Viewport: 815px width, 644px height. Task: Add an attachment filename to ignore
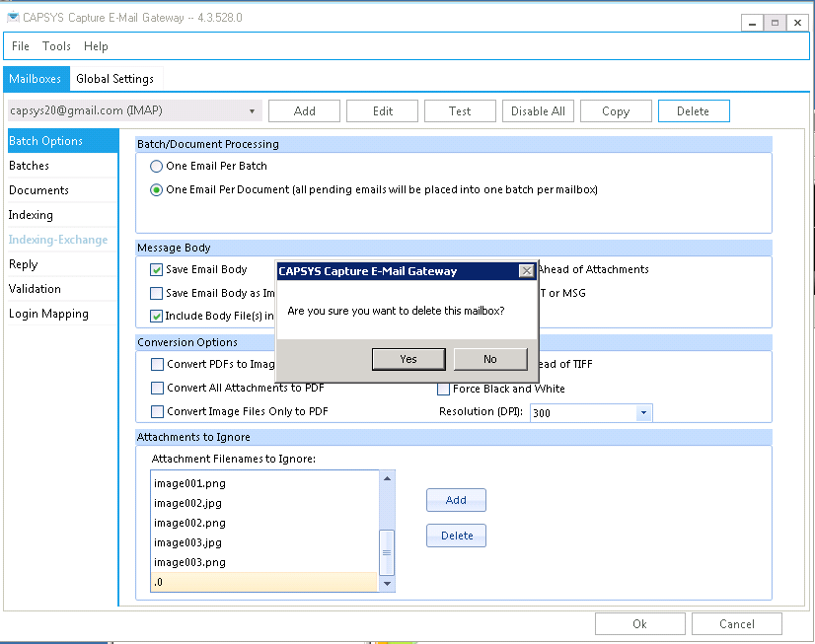click(457, 500)
